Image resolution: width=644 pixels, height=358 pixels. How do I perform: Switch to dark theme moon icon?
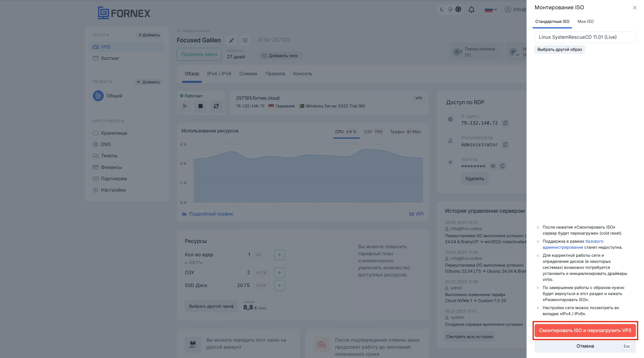coord(442,10)
